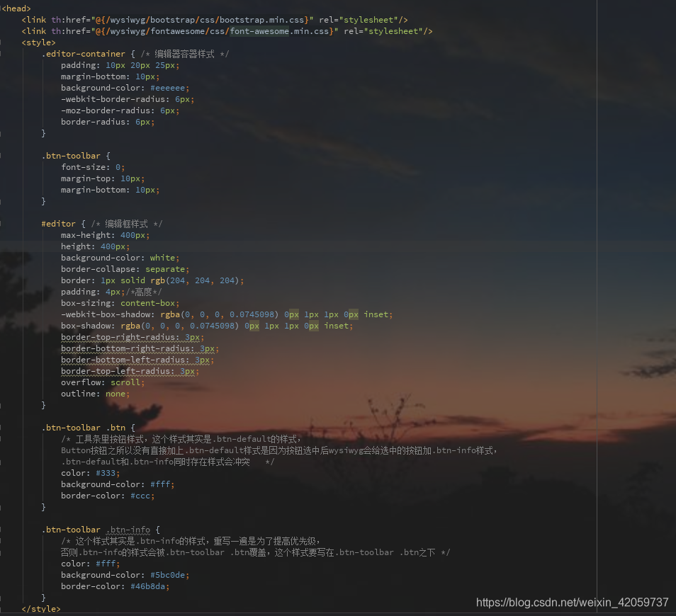Click the underlined border-top-left-radius property
The image size is (676, 616).
[x=118, y=371]
